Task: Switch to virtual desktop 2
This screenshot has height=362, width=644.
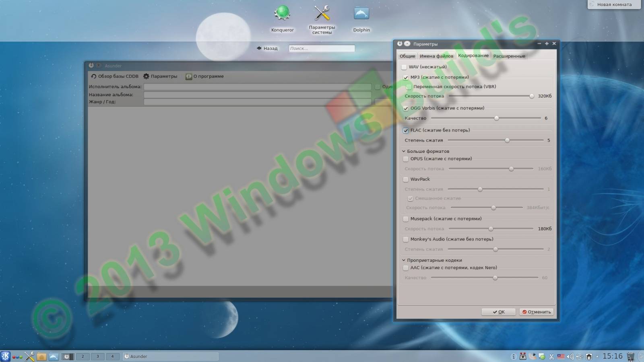Action: [x=83, y=356]
